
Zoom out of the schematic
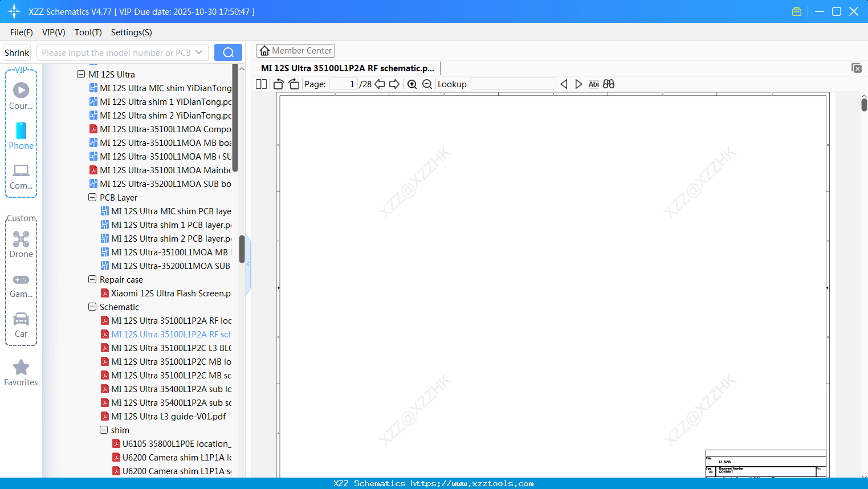(x=427, y=84)
